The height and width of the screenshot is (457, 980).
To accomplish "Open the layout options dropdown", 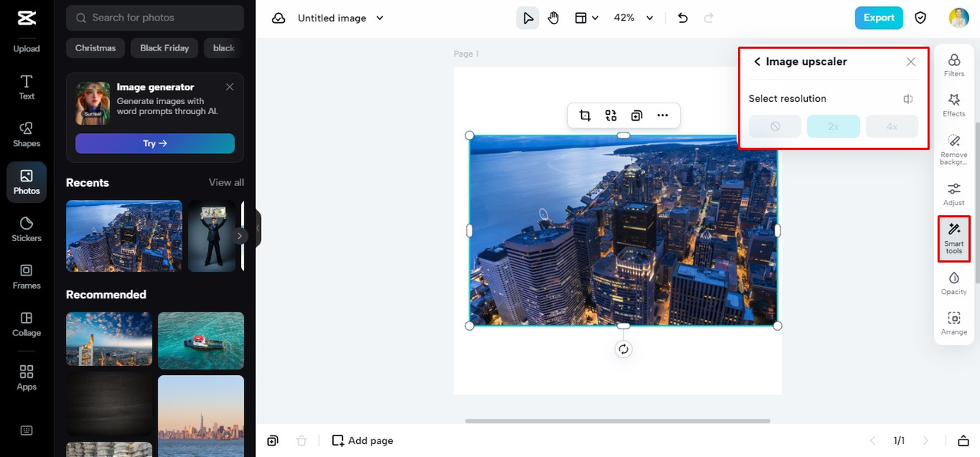I will click(x=586, y=18).
